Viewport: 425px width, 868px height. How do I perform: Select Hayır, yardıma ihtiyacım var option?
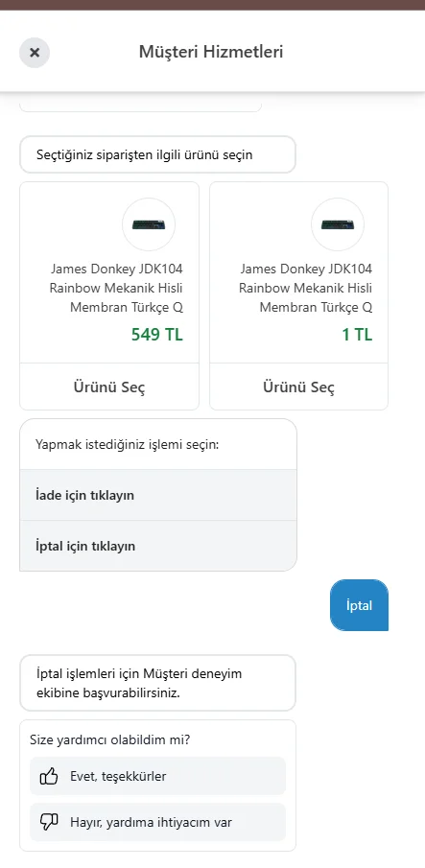point(157,822)
